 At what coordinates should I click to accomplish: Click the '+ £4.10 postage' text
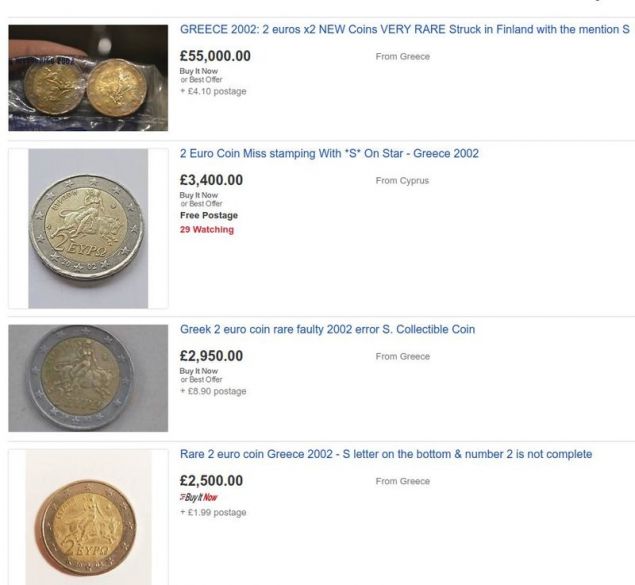[x=212, y=92]
